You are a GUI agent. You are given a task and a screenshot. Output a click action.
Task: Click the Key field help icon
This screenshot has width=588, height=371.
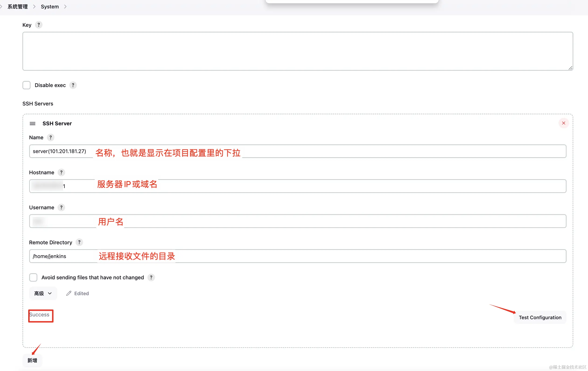[x=38, y=24]
